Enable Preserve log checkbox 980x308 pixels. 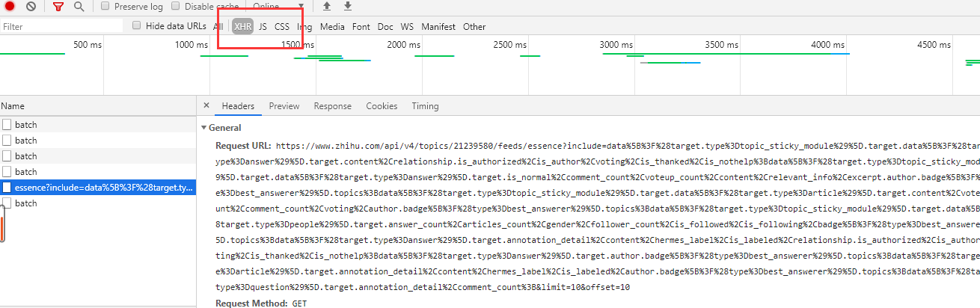[105, 6]
